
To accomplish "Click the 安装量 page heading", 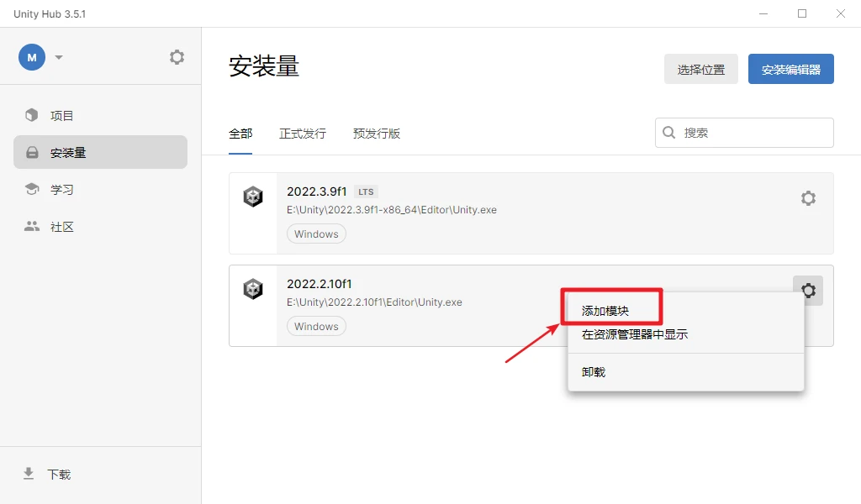I will point(264,66).
